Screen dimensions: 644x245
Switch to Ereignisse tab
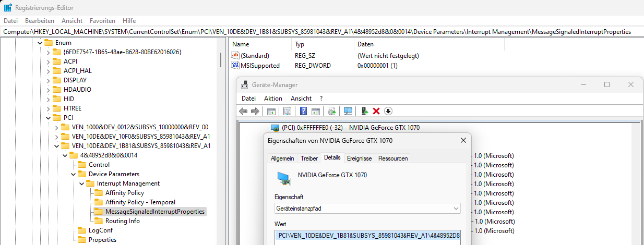(x=359, y=158)
